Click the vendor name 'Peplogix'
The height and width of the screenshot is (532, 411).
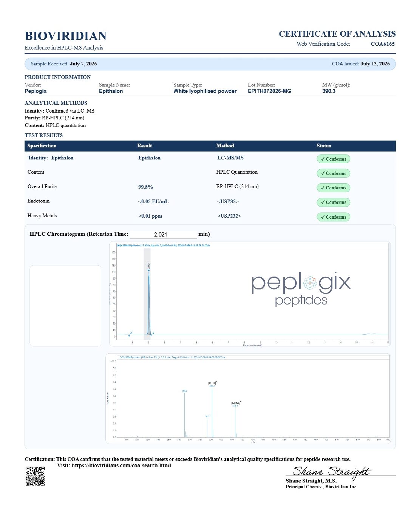pos(36,91)
